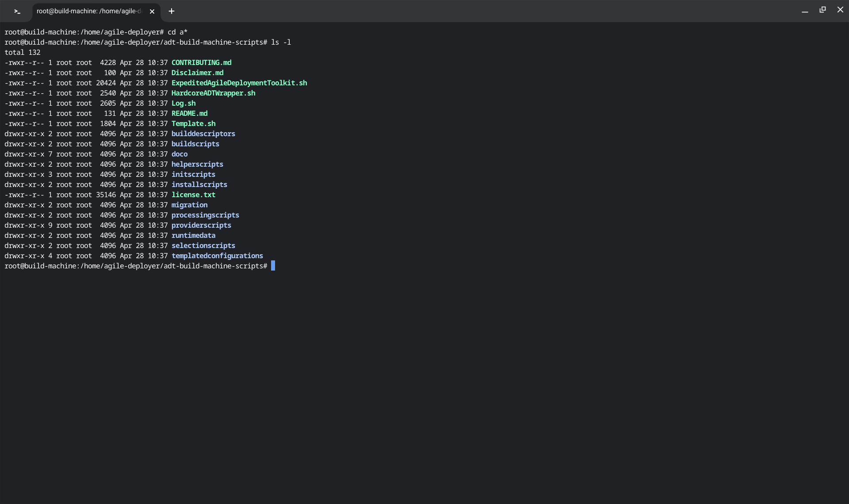Click the templatedconfigurations directory name
The height and width of the screenshot is (504, 849).
pyautogui.click(x=217, y=256)
